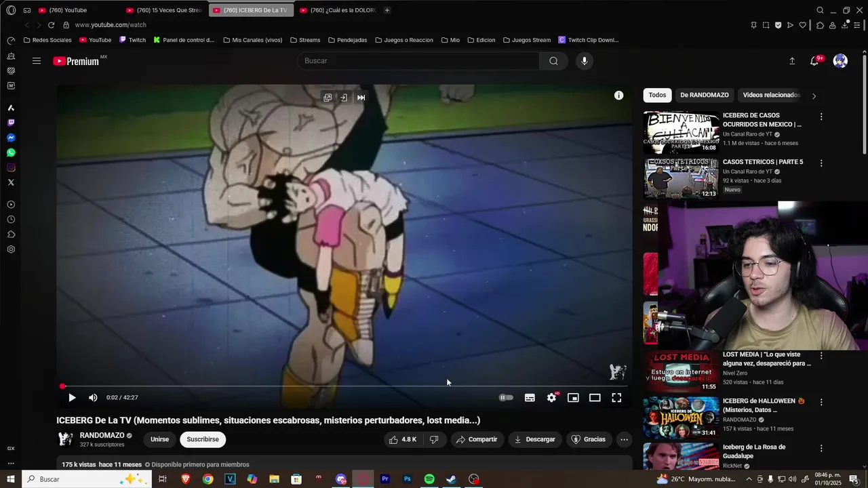Open WhatsApp in browser sidebar
The image size is (868, 488).
pos(11,152)
